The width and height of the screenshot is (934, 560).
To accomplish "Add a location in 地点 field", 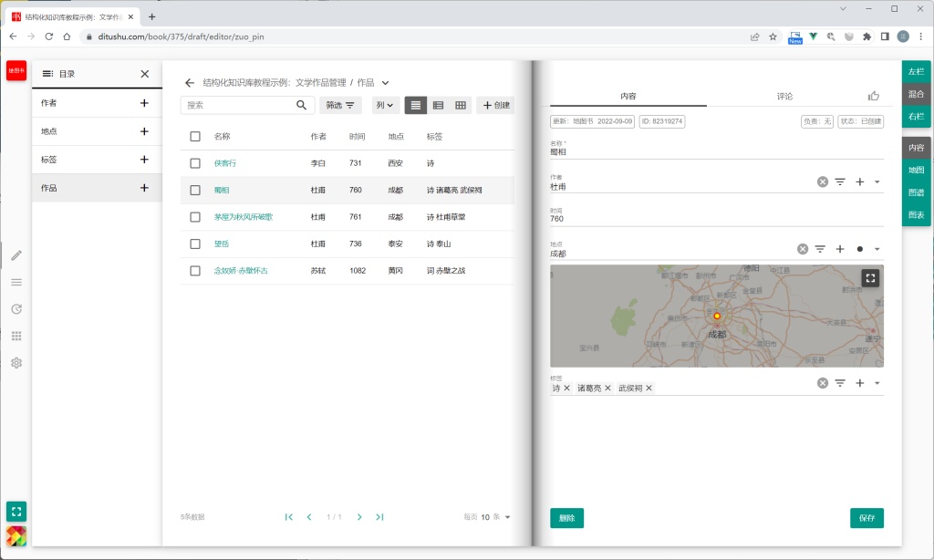I will click(840, 249).
